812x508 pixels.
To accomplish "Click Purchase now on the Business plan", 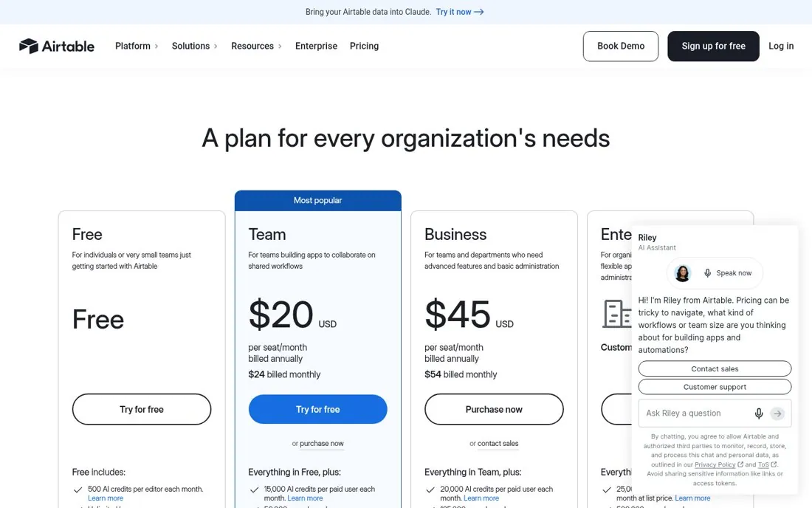I will (x=494, y=409).
